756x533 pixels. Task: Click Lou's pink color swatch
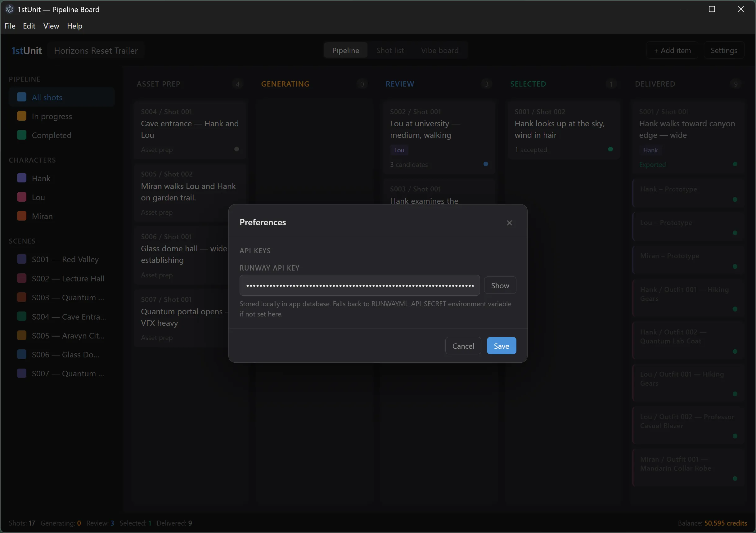[22, 197]
